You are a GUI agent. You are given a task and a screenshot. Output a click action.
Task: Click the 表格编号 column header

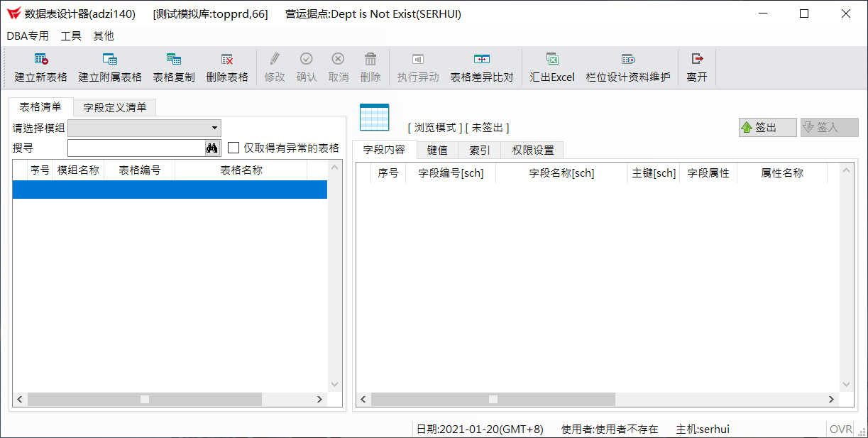139,170
